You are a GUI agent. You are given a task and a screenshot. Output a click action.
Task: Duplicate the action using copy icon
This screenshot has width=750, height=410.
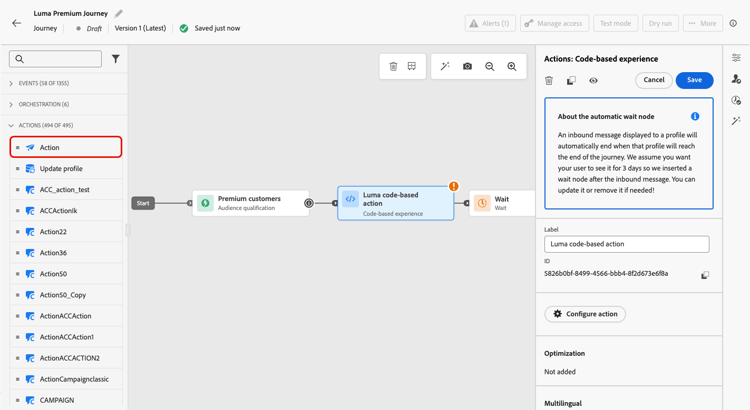(x=571, y=80)
